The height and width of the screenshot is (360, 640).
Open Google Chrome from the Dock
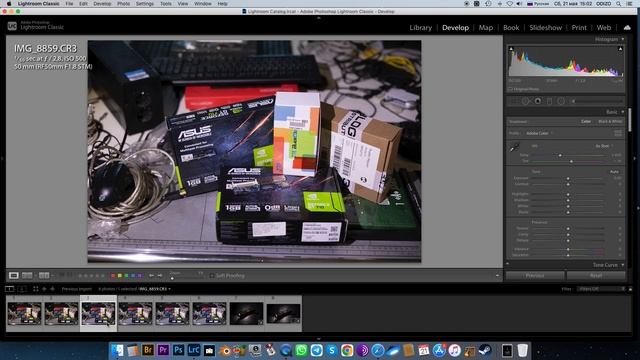(x=347, y=350)
